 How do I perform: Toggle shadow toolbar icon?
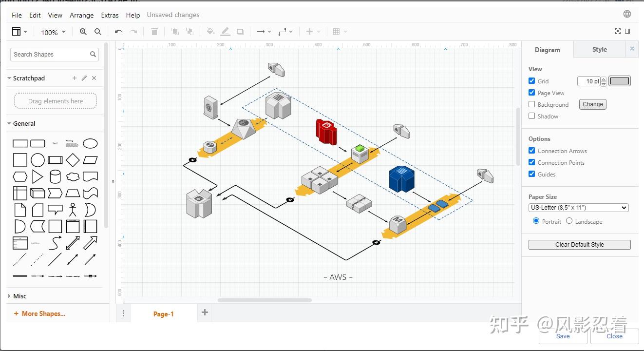(240, 32)
